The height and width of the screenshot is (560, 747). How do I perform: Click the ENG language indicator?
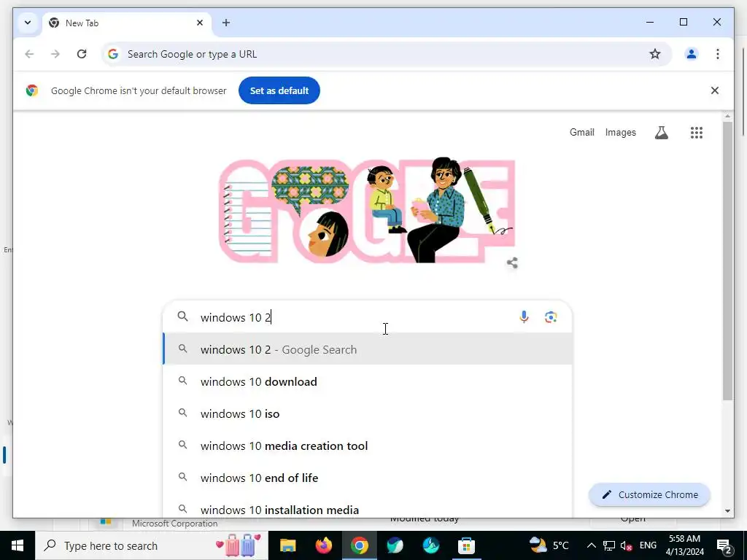point(648,545)
